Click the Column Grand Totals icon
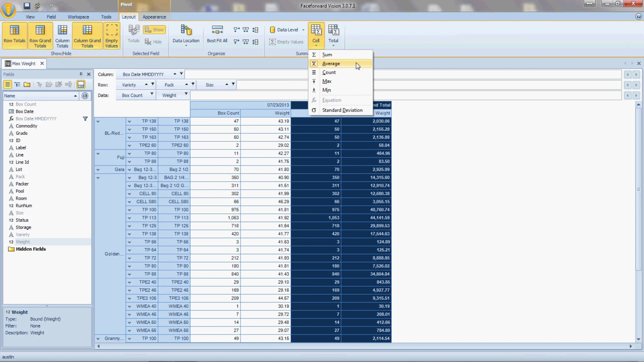Image resolution: width=644 pixels, height=362 pixels. point(87,35)
